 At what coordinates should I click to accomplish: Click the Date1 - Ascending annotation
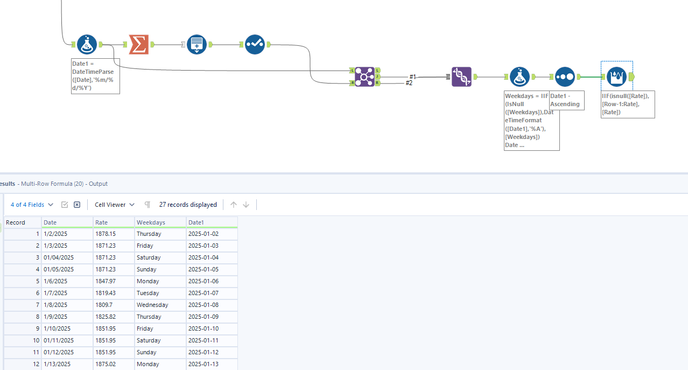tap(566, 100)
